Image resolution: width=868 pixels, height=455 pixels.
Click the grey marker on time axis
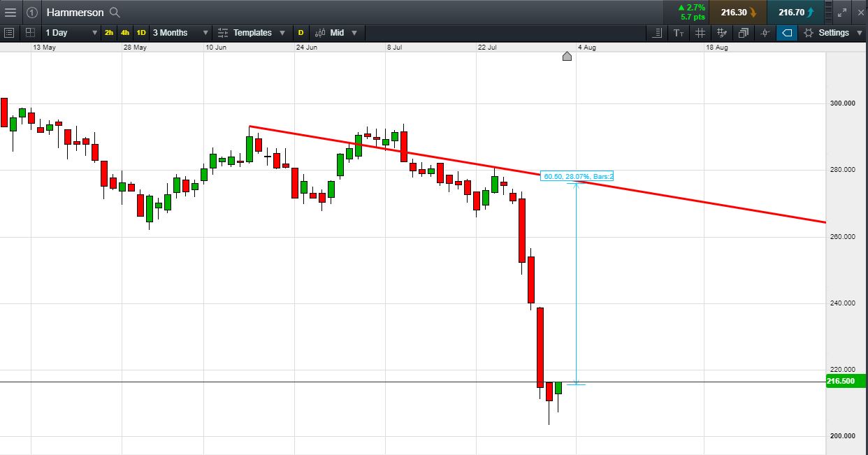coord(567,56)
